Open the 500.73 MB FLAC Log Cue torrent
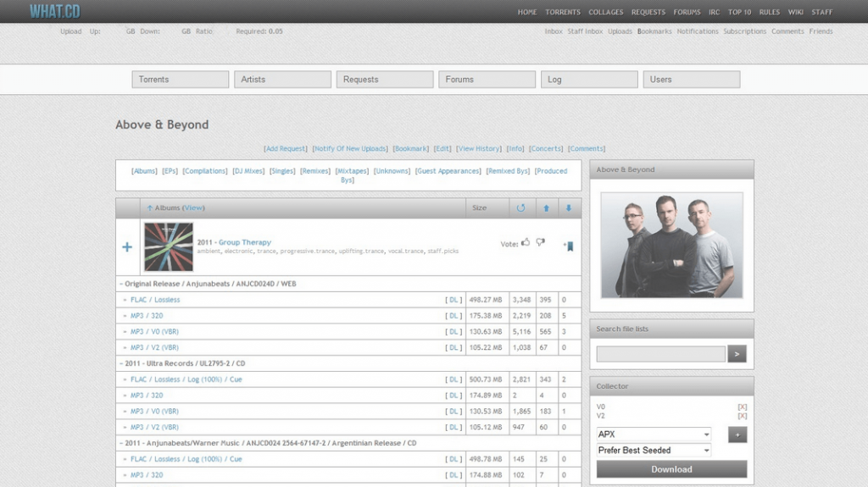Viewport: 868px width, 487px height. 186,379
